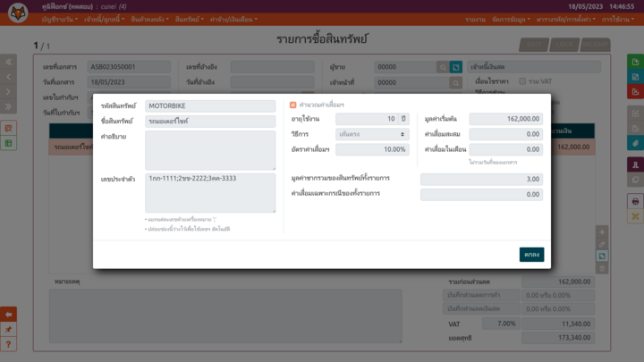Click teal detail icon beside ผู้ขาย field
This screenshot has width=644, height=362.
(x=456, y=67)
